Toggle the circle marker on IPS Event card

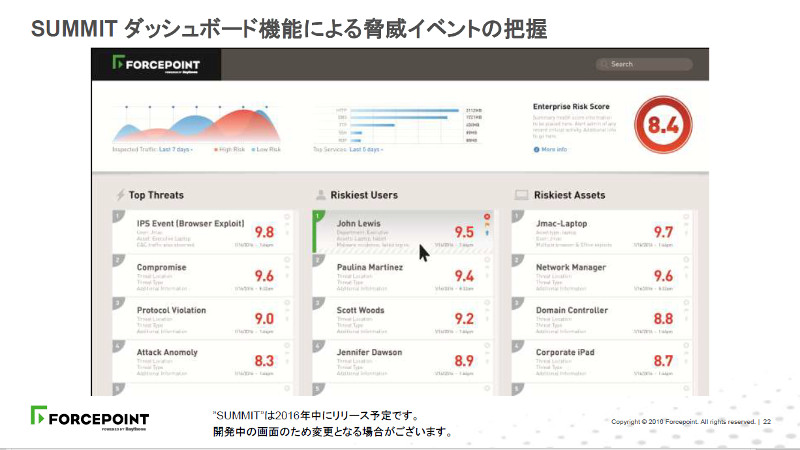pos(287,217)
